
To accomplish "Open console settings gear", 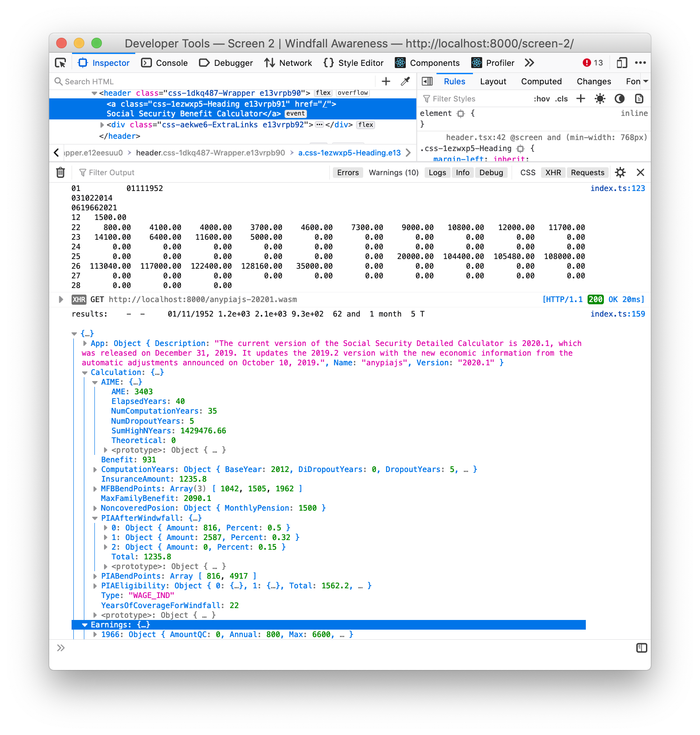I will [x=620, y=173].
